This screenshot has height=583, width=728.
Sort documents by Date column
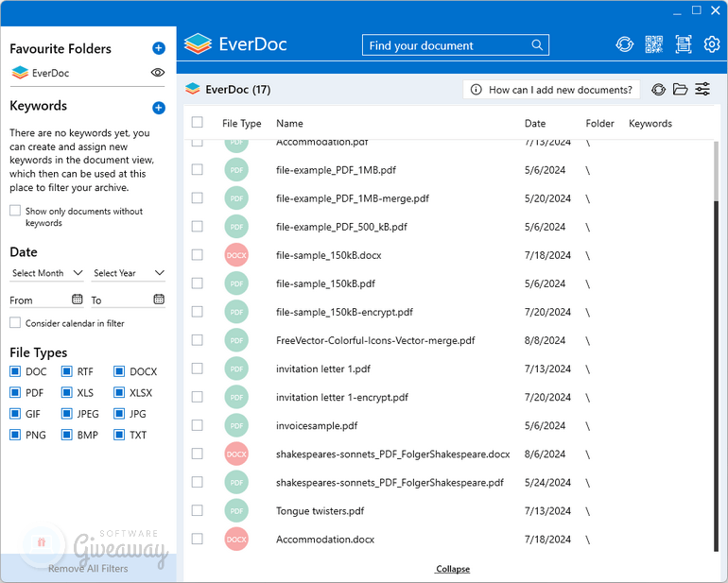click(535, 124)
